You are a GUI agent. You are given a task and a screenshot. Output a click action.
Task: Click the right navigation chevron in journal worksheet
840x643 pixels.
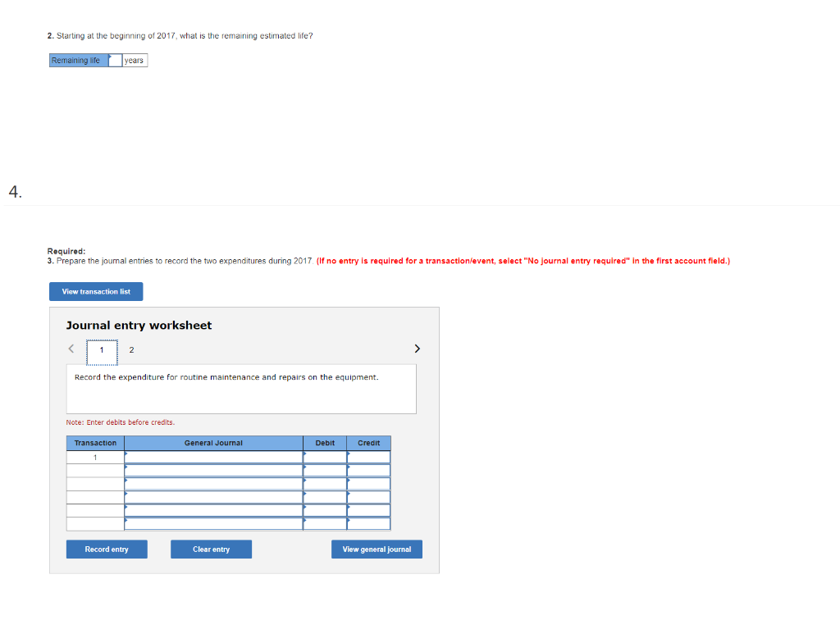(x=417, y=349)
